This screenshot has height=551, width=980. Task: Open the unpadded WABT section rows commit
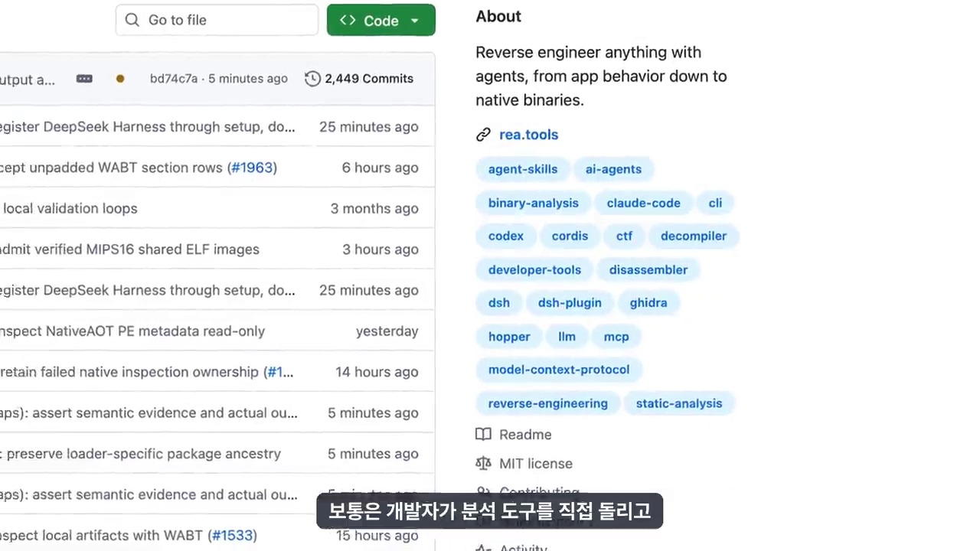[111, 168]
